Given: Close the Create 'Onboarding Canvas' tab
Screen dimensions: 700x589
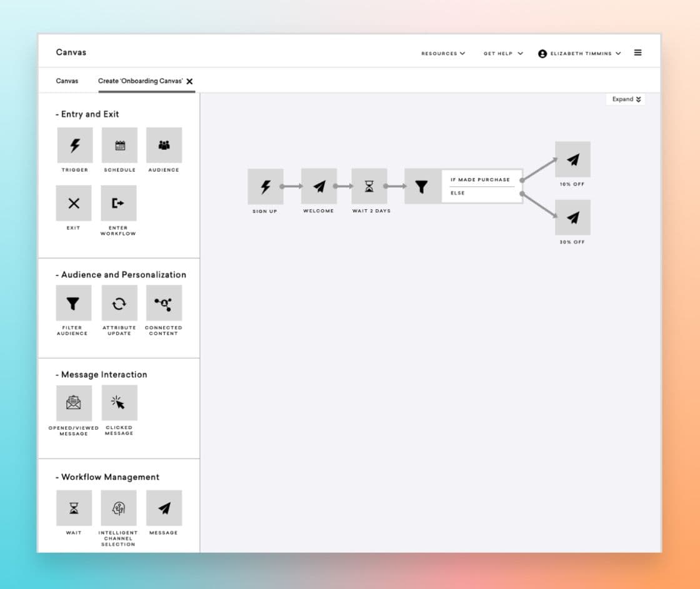Looking at the screenshot, I should click(x=189, y=82).
